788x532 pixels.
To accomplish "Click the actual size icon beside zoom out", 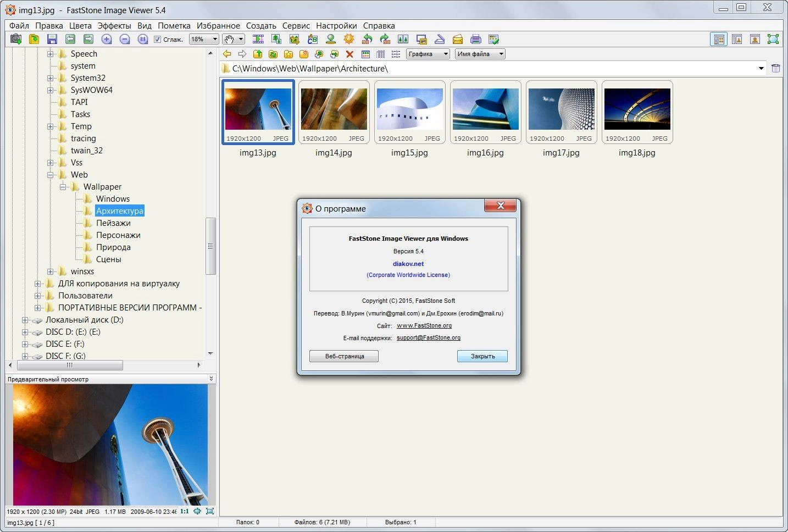I will 143,39.
